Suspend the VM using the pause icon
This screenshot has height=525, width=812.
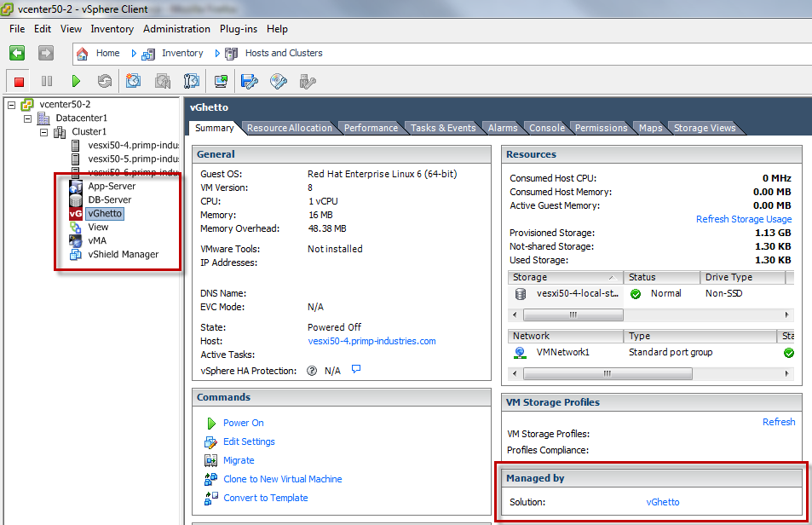[48, 81]
